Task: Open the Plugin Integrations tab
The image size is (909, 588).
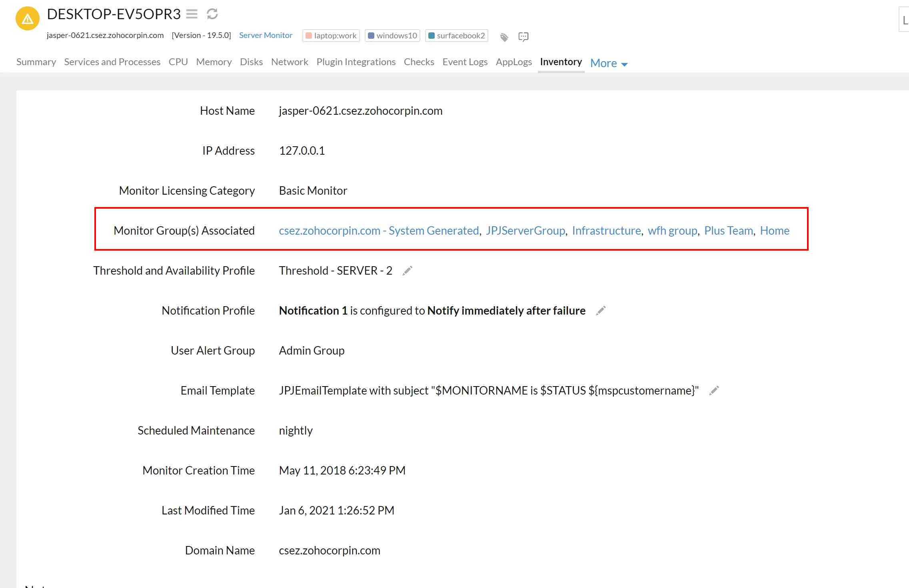Action: 356,62
